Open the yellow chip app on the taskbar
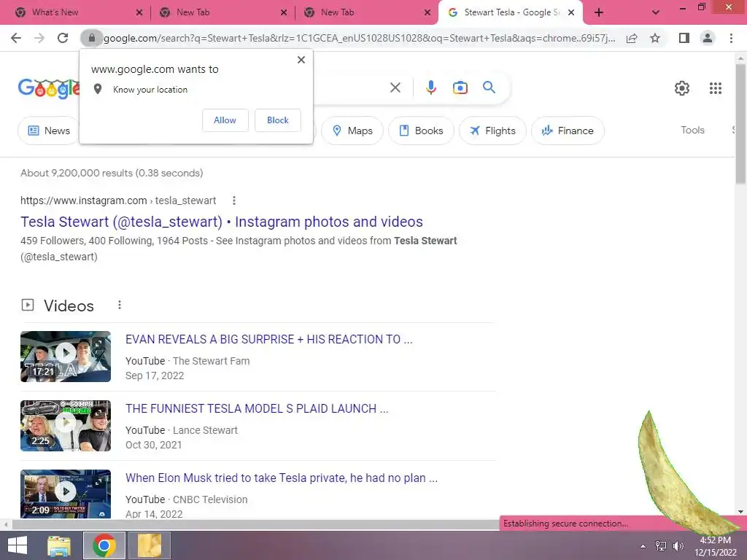Screen dimensions: 747x560 [150, 545]
